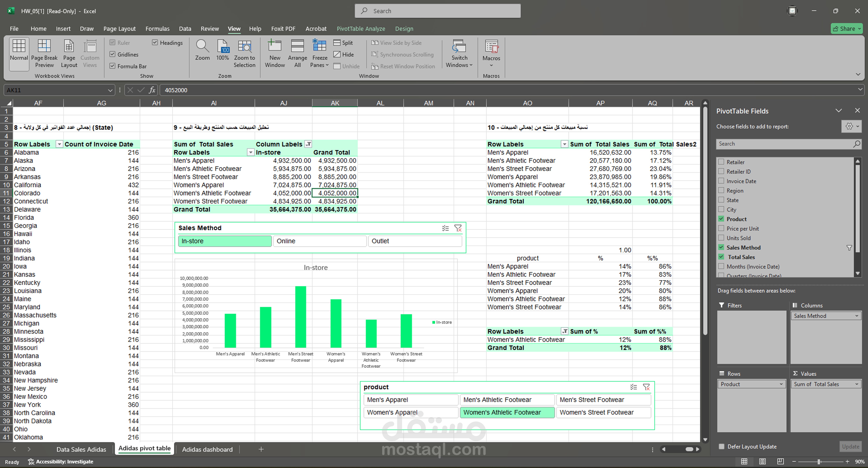Check the Retailer field
This screenshot has width=868, height=468.
721,162
